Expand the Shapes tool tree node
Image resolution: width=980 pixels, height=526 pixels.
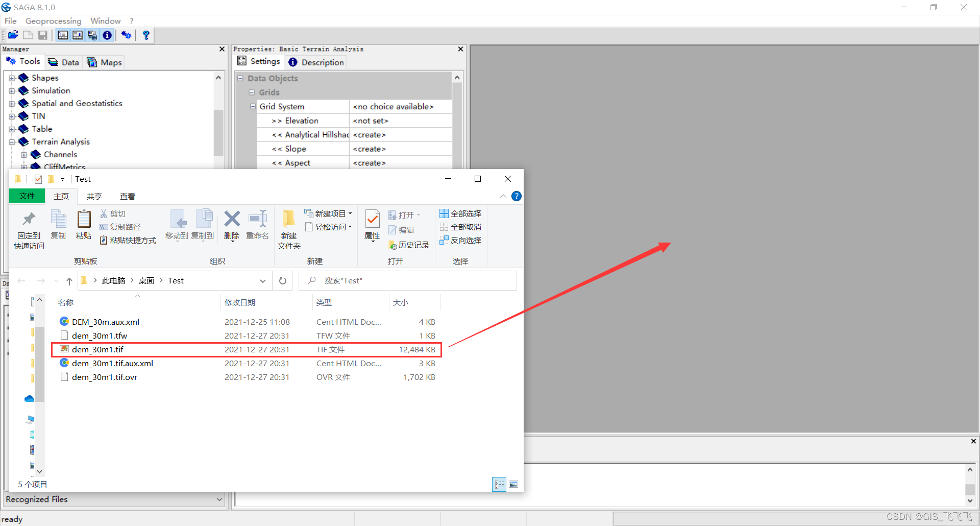[x=12, y=78]
